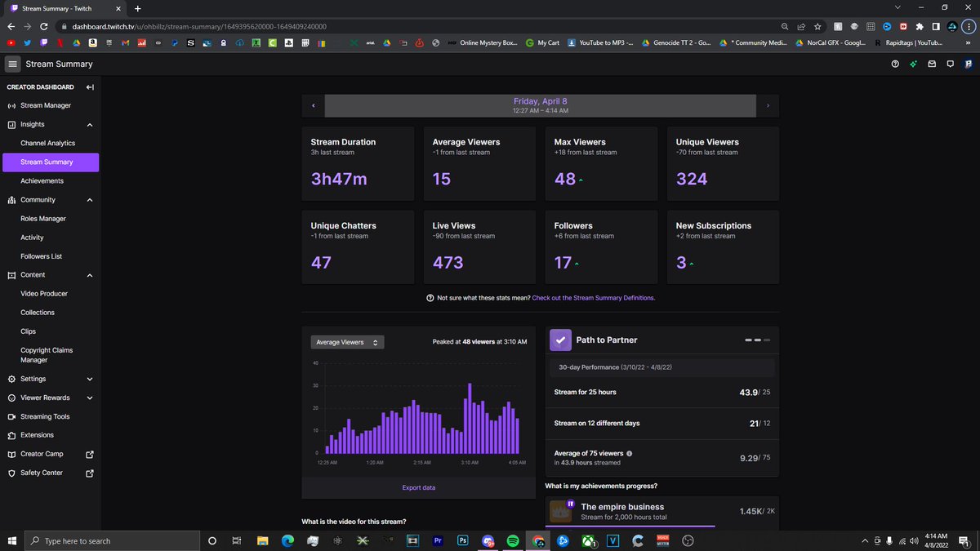Open The empire business achievement card
The width and height of the screenshot is (980, 551).
pos(662,513)
